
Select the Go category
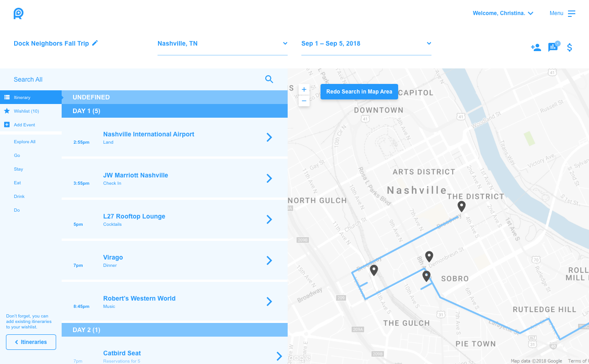pyautogui.click(x=17, y=156)
